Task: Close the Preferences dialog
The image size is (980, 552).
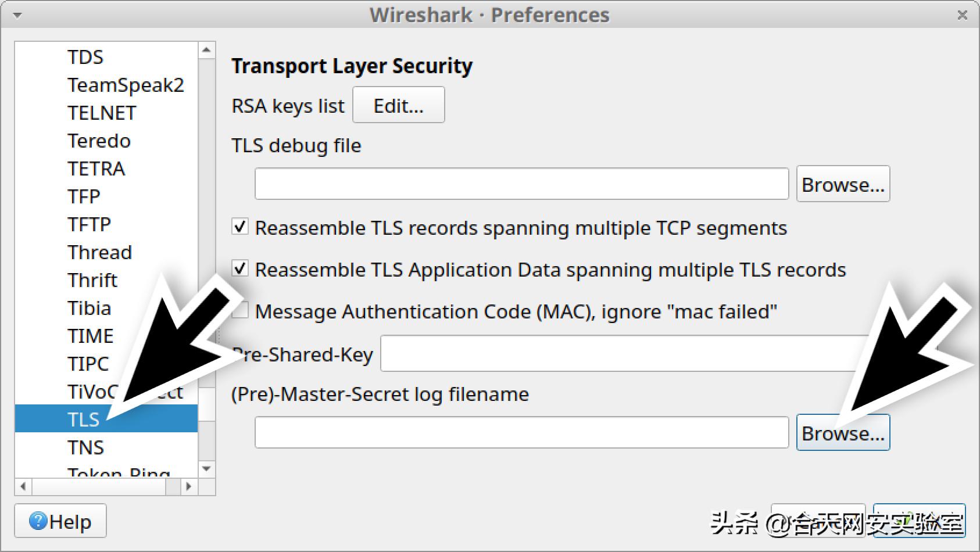Action: click(962, 15)
